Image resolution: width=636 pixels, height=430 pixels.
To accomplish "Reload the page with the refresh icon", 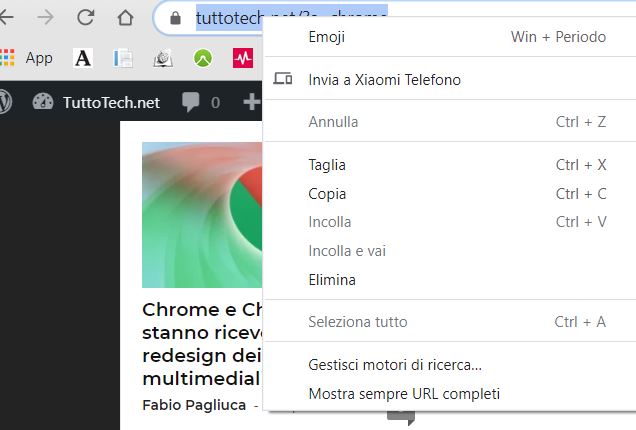I will 85,17.
